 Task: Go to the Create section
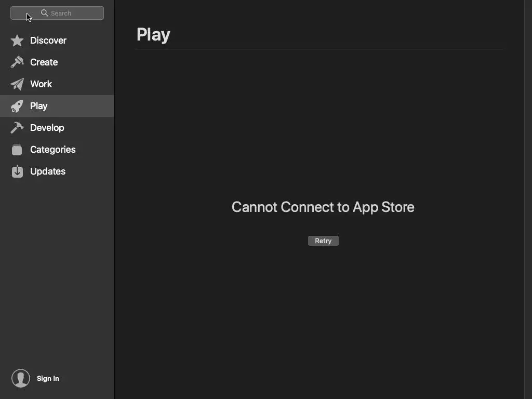click(57, 62)
